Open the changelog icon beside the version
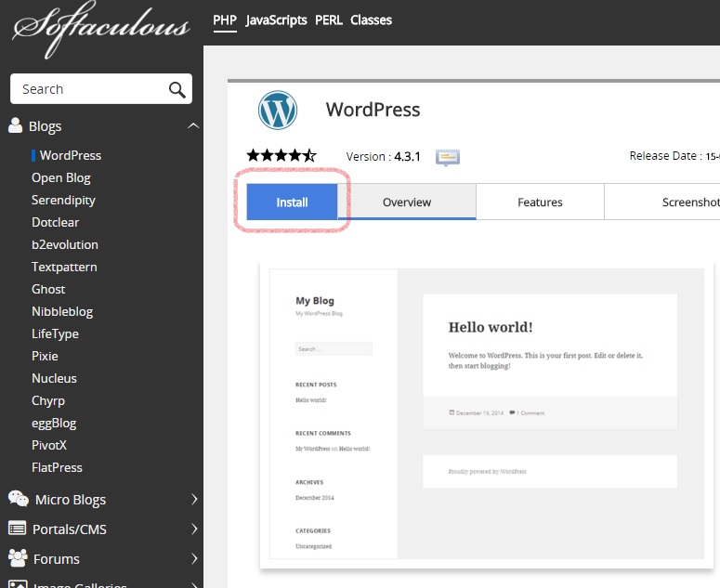Screen dimensions: 720x588 click(448, 157)
